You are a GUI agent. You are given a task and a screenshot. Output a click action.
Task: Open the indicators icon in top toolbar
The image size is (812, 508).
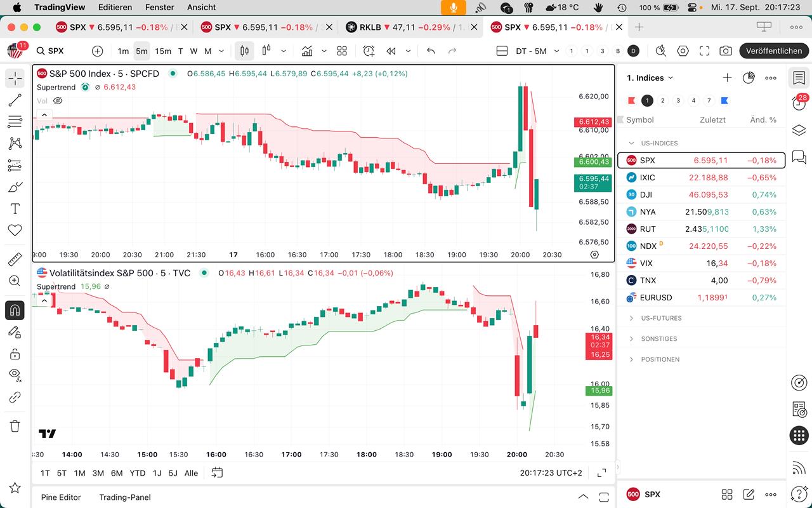click(x=307, y=51)
